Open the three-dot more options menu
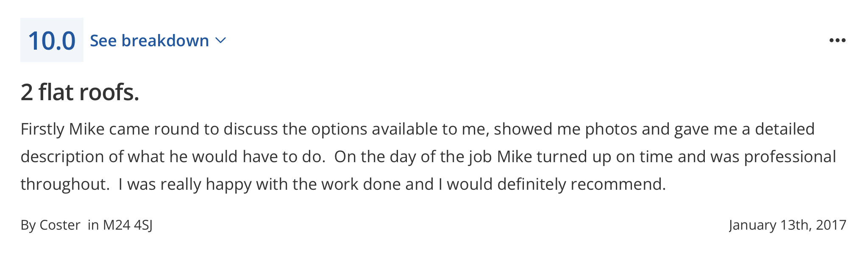 click(x=837, y=40)
